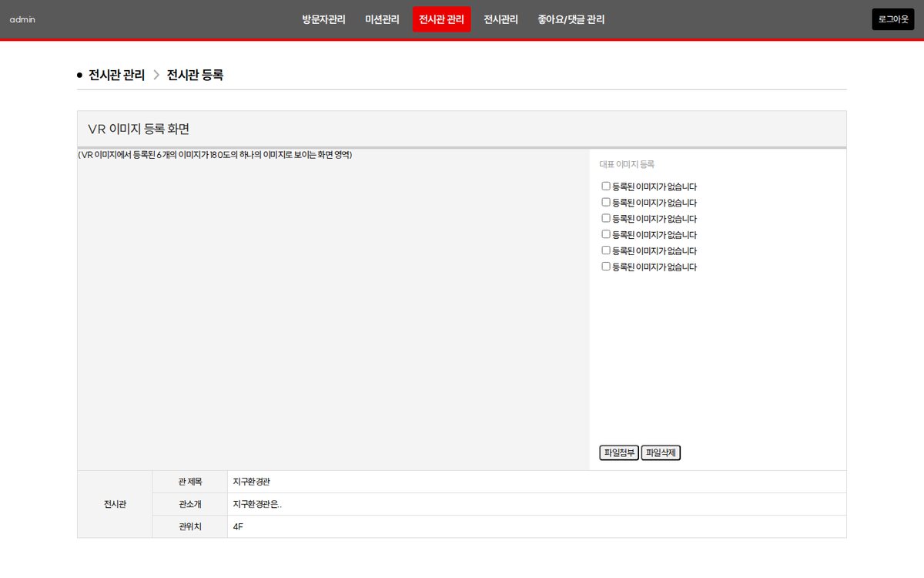Click the 관 제목 label cell

point(189,482)
